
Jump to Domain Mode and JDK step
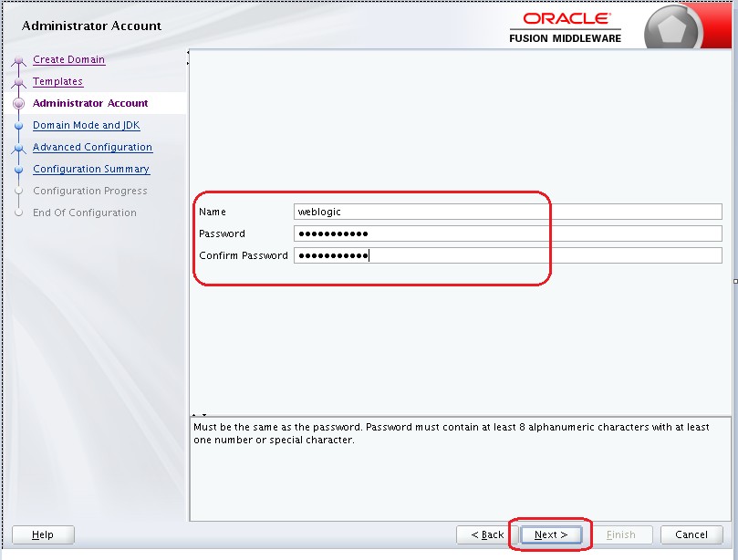coord(87,125)
